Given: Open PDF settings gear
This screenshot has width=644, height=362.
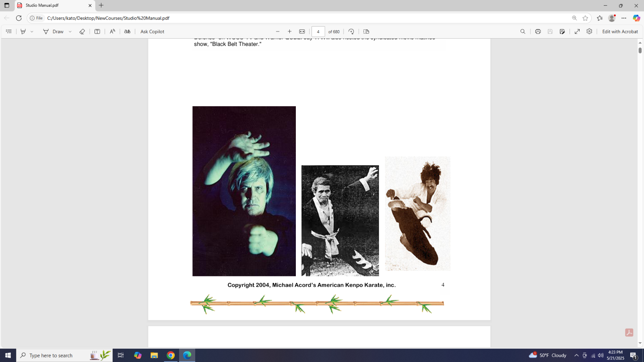Looking at the screenshot, I should click(x=589, y=31).
